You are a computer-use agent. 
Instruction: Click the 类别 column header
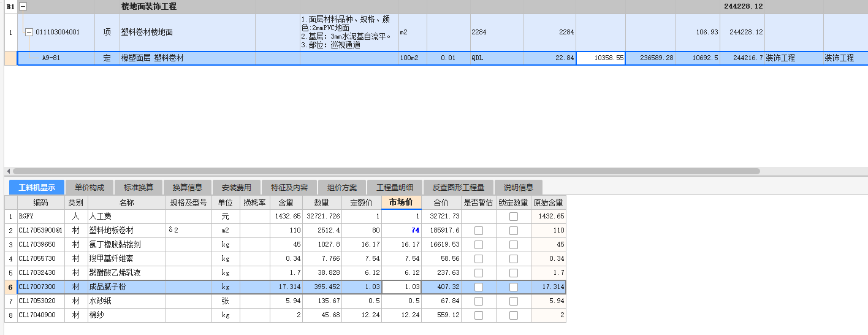(76, 202)
